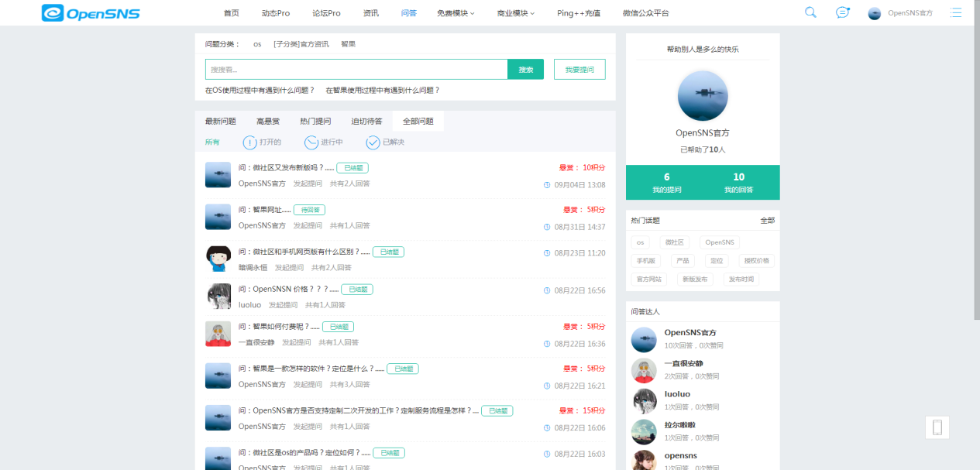
Task: Click the 我要提问 button
Action: pyautogui.click(x=579, y=70)
